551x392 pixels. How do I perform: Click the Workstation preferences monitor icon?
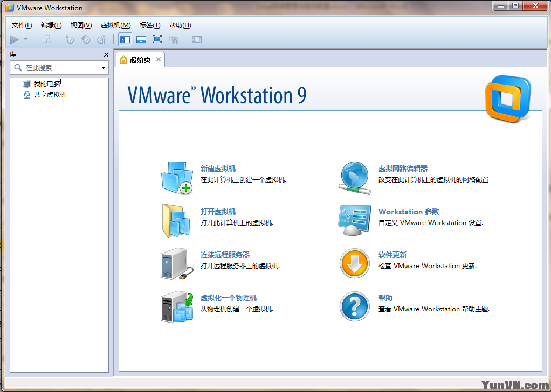(355, 220)
